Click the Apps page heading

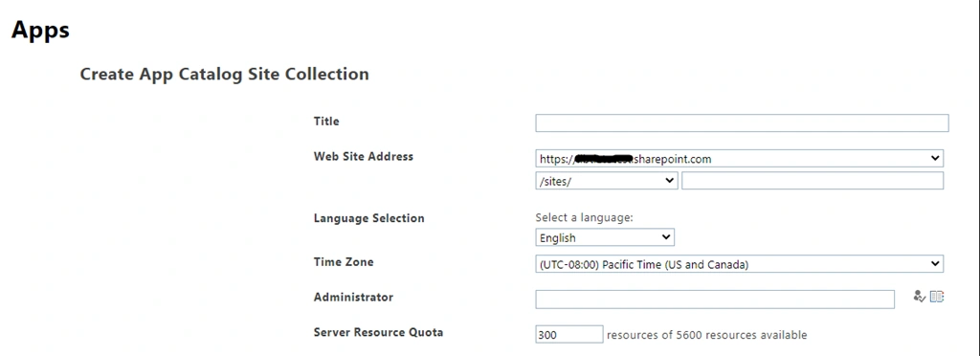pos(40,30)
